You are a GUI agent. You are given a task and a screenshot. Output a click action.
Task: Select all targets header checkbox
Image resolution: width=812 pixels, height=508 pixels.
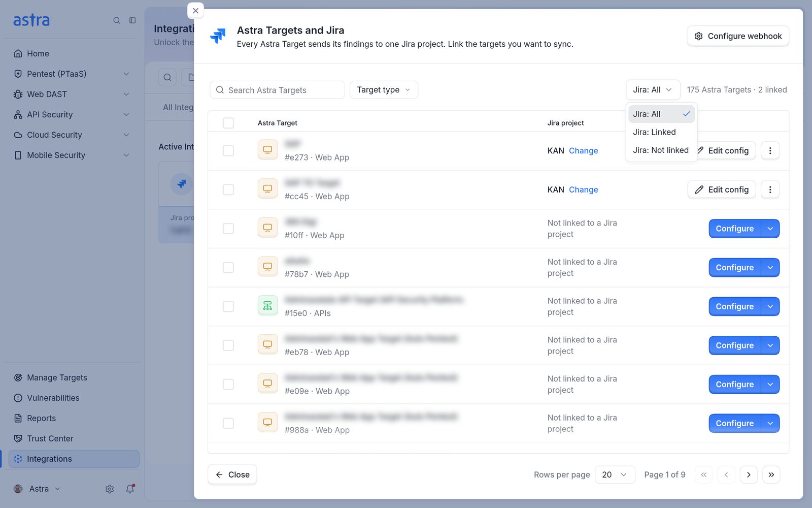tap(228, 123)
